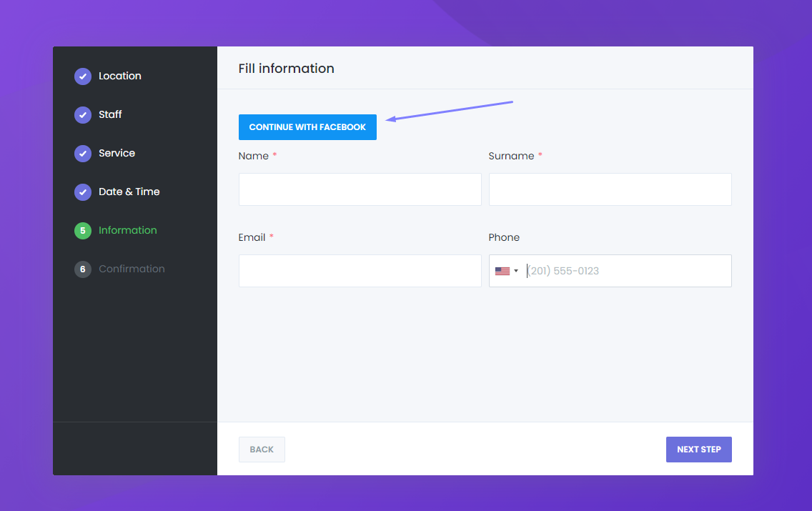Click the "Email" field label
812x511 pixels.
pyautogui.click(x=252, y=237)
